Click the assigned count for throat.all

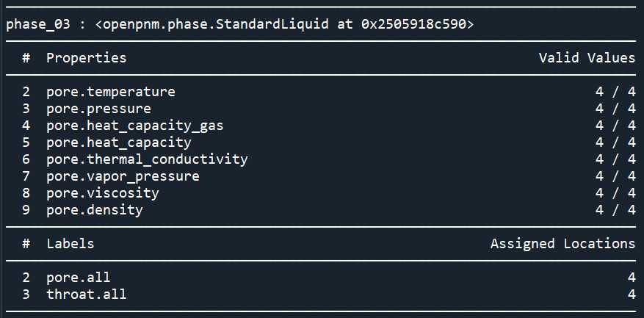tap(632, 294)
